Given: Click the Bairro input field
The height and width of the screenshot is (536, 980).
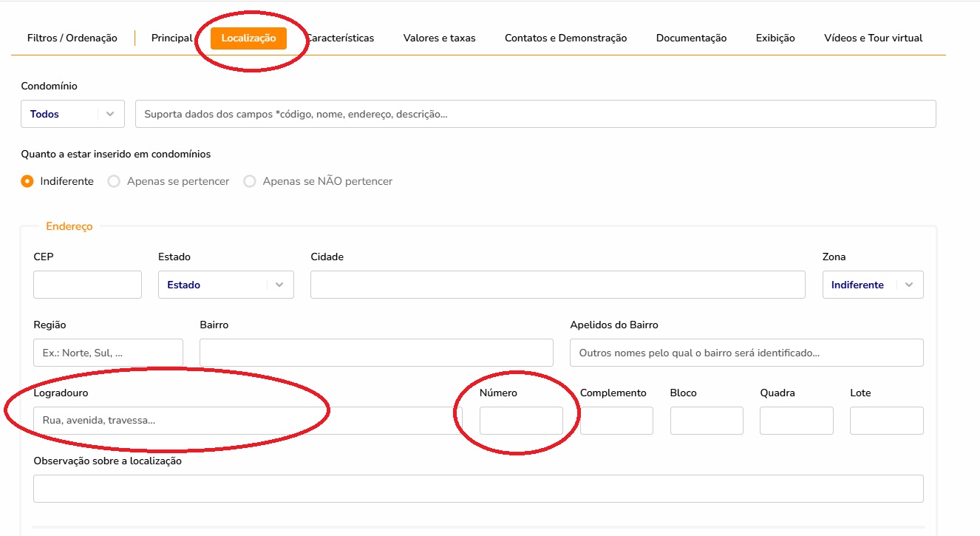Looking at the screenshot, I should pyautogui.click(x=376, y=353).
